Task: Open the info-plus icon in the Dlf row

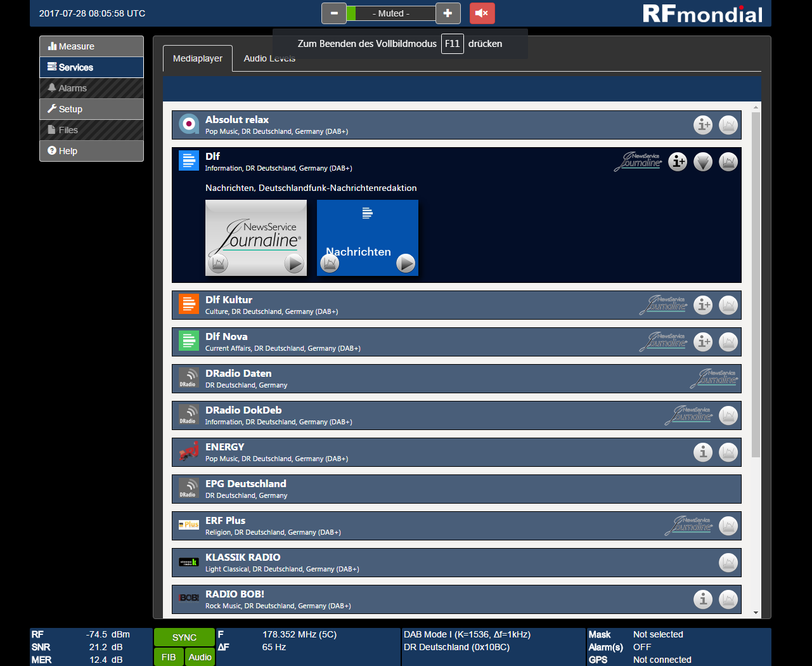Action: (x=678, y=162)
